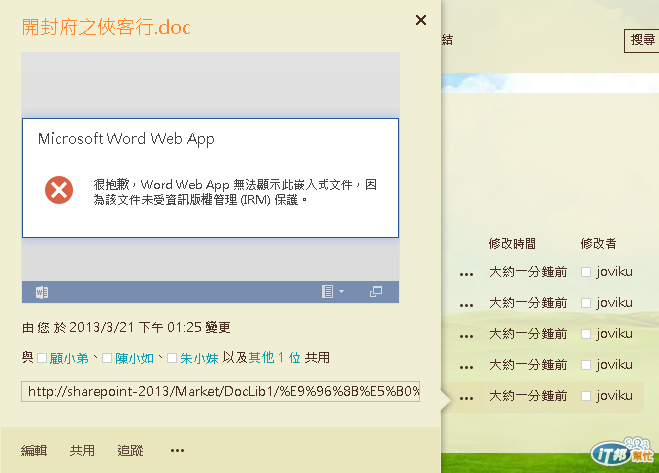Click joviku name in first list row
This screenshot has height=473, width=659.
click(x=614, y=272)
